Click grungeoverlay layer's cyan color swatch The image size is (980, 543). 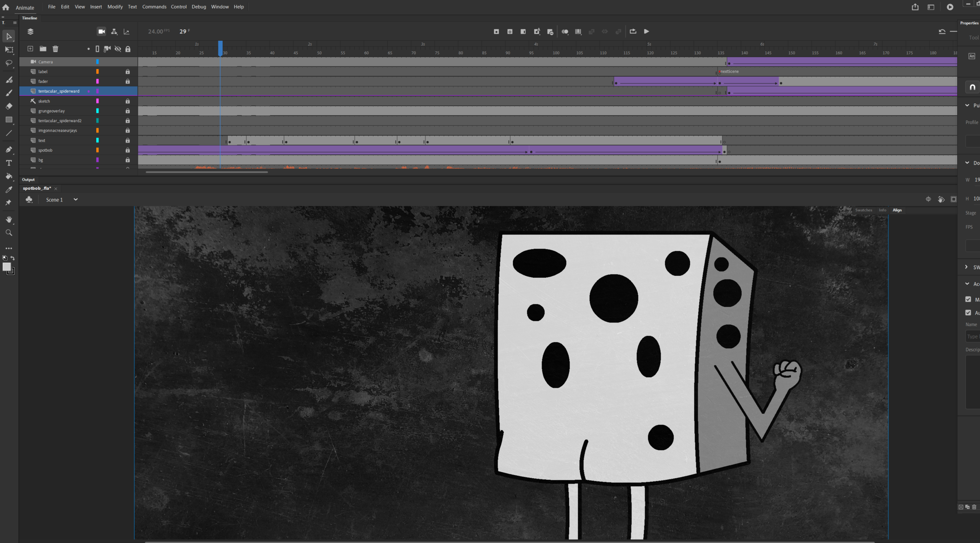pos(97,111)
